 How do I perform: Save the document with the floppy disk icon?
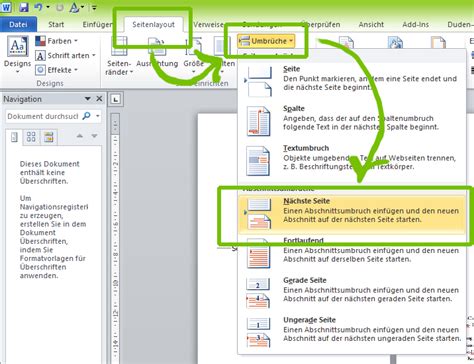[x=24, y=7]
